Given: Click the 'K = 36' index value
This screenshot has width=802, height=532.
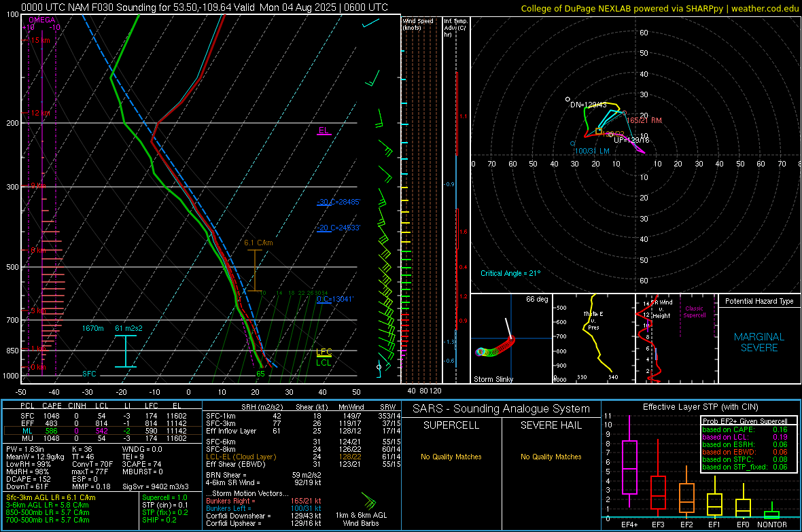Looking at the screenshot, I should coord(82,449).
